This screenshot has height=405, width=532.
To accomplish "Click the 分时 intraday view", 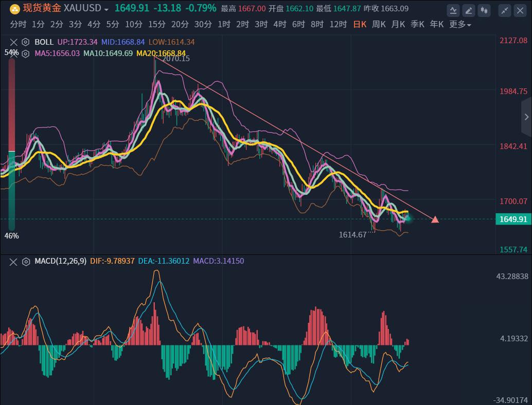I will [17, 24].
